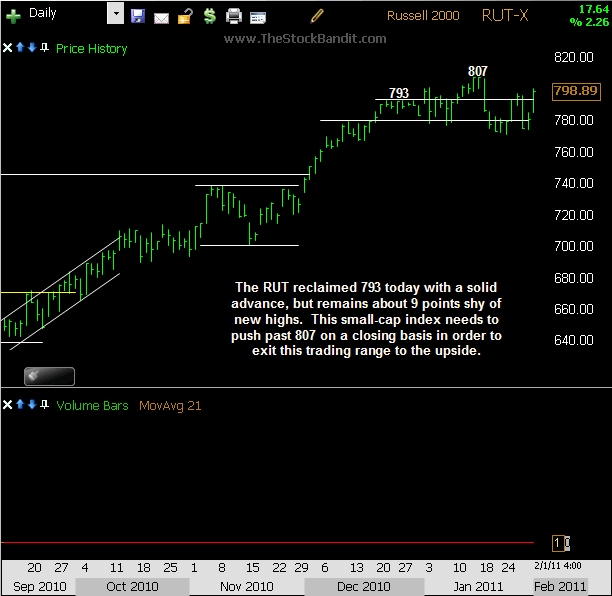Move the Volume Bars pane up
612x596 pixels.
20,405
